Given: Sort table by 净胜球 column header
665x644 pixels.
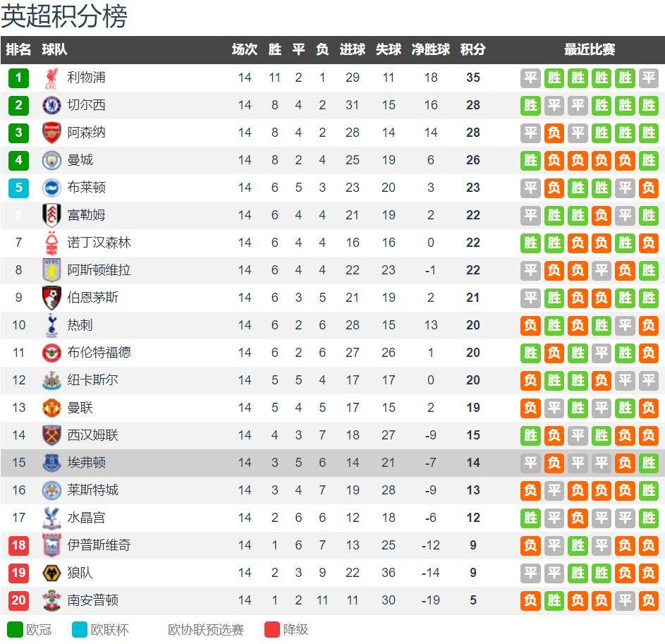Looking at the screenshot, I should (x=430, y=49).
